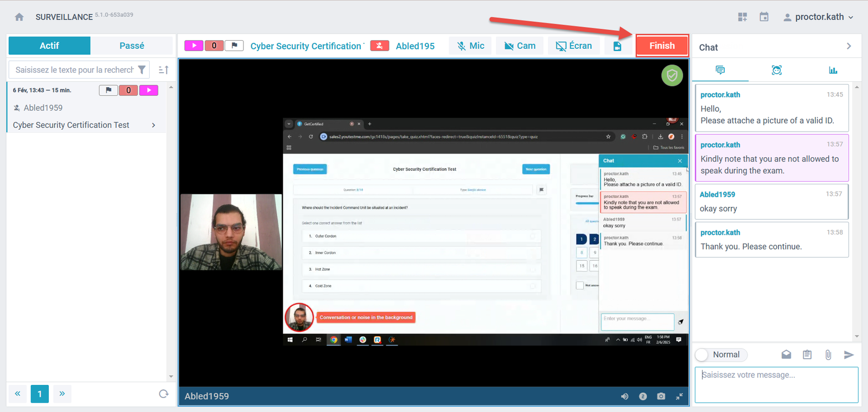Click the chat message input field
Screen dimensions: 868x412
(776, 384)
